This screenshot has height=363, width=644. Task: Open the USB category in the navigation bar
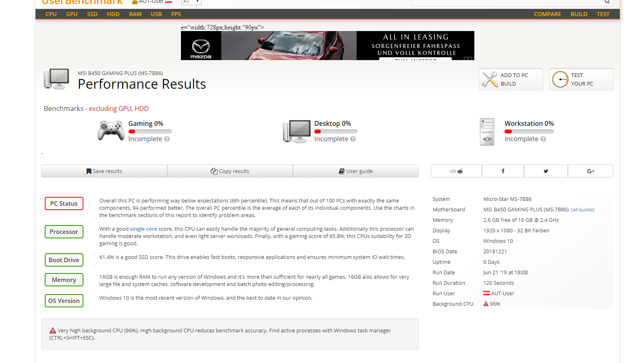156,14
